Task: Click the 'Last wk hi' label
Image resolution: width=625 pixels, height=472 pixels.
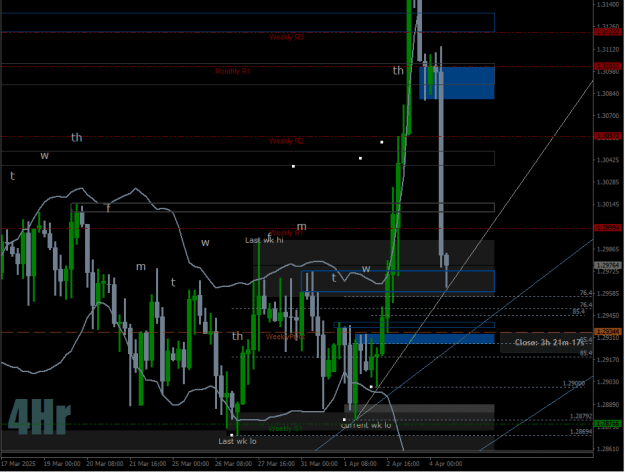Action: tap(264, 240)
